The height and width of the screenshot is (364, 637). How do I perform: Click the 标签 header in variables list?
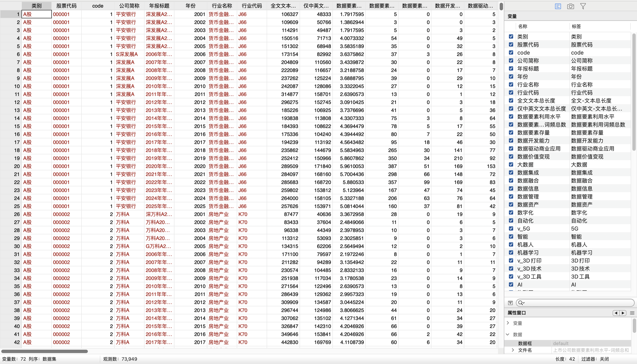[x=576, y=26]
